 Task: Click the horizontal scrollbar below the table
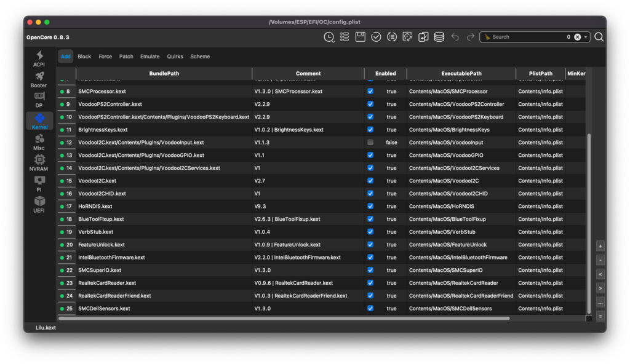(x=283, y=318)
